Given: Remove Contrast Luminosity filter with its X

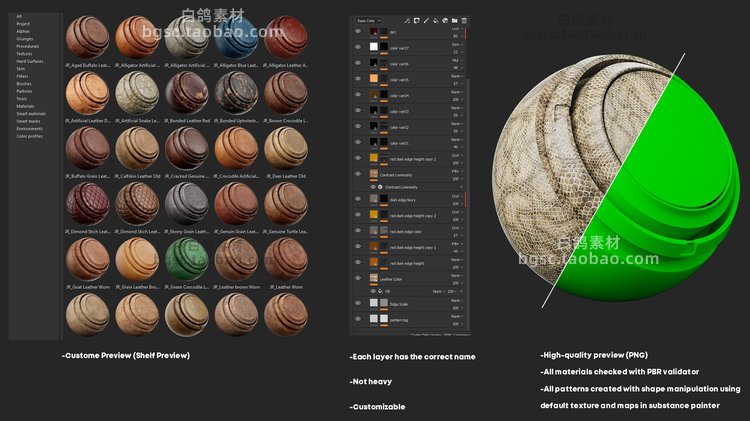Looking at the screenshot, I should 462,187.
